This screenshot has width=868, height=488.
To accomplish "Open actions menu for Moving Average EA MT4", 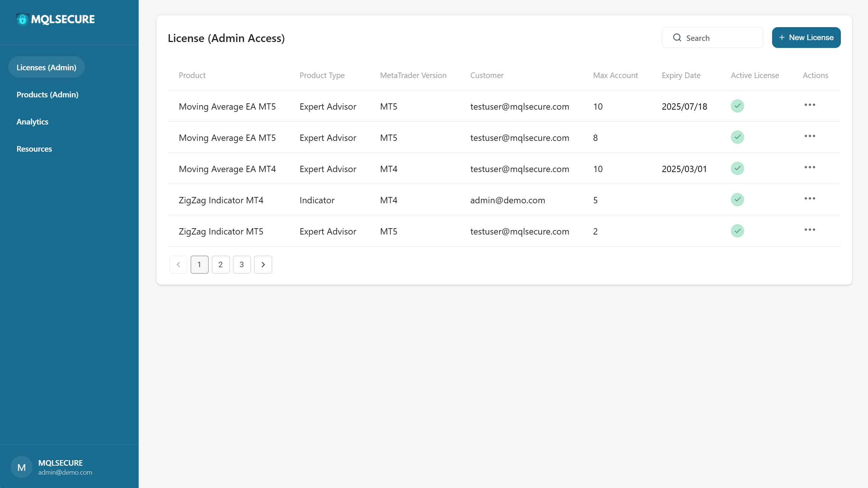I will [810, 167].
